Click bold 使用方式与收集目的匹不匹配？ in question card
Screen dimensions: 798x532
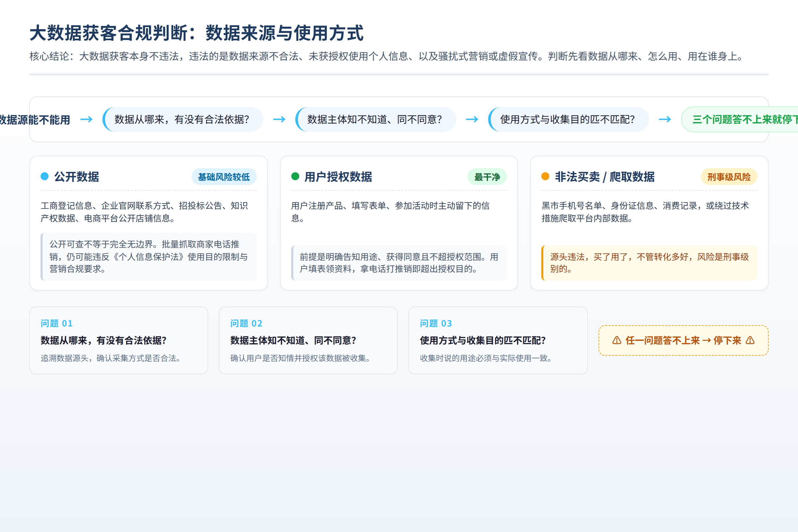(x=483, y=340)
